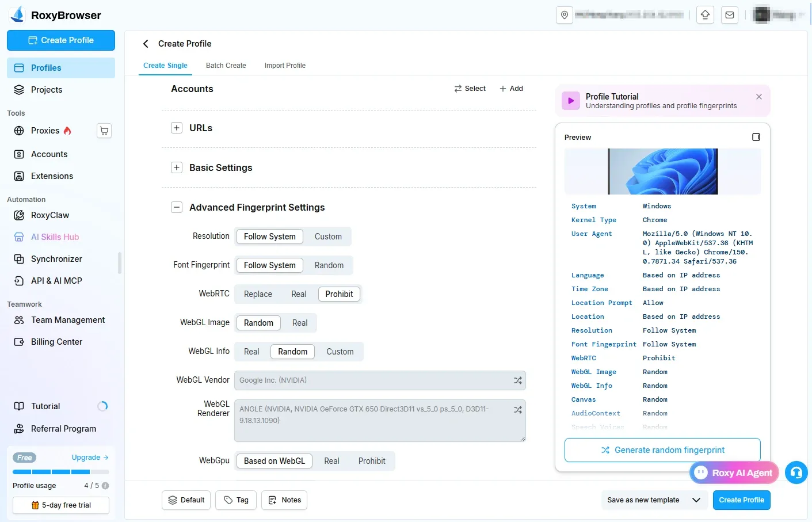Switch to the Batch Create tab
The width and height of the screenshot is (812, 522).
click(x=226, y=66)
